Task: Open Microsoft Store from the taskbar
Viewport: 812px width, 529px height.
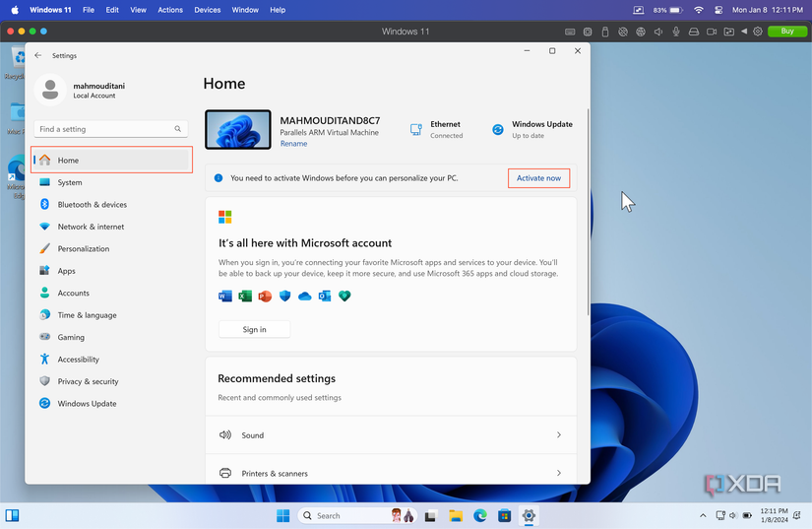Action: coord(504,515)
